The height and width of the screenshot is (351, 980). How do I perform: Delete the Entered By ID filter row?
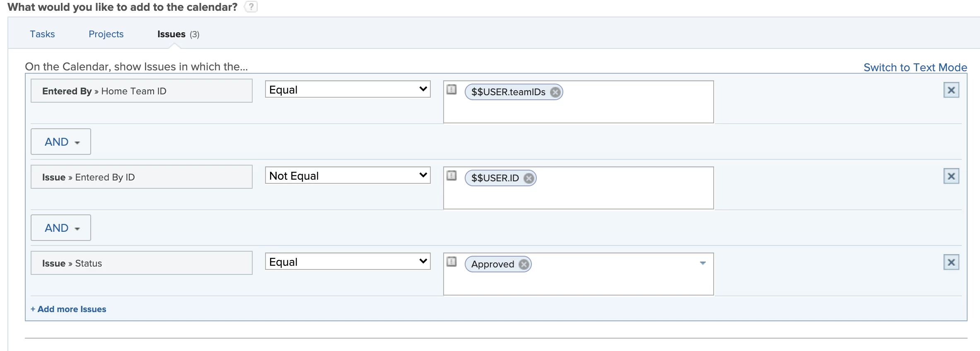pos(951,176)
